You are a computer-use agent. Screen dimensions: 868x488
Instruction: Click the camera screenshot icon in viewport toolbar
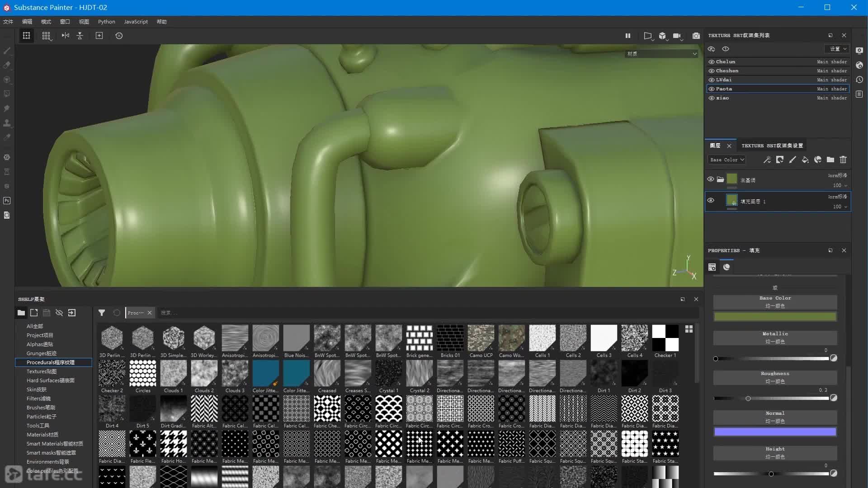click(x=696, y=36)
